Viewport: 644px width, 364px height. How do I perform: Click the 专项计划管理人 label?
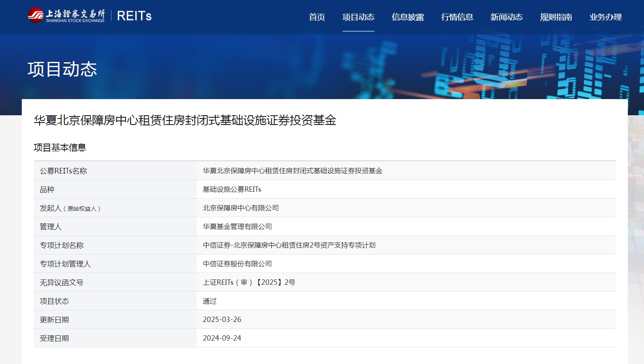(65, 264)
